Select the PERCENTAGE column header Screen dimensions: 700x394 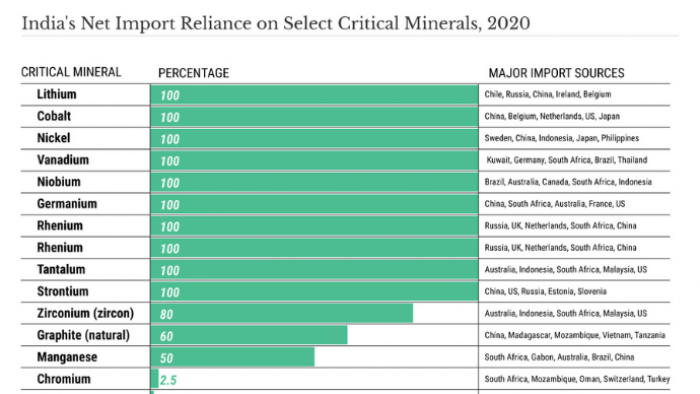click(193, 73)
